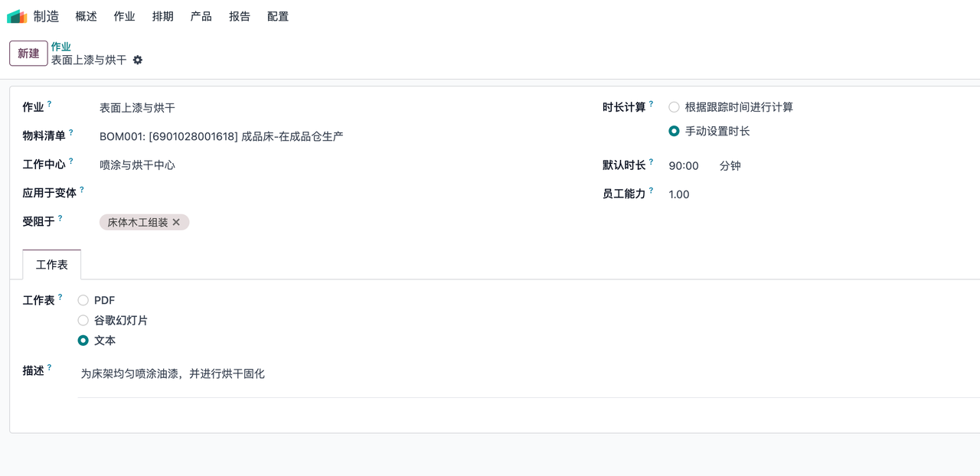Choose 谷歌幻灯片 worksheet type

tap(83, 320)
